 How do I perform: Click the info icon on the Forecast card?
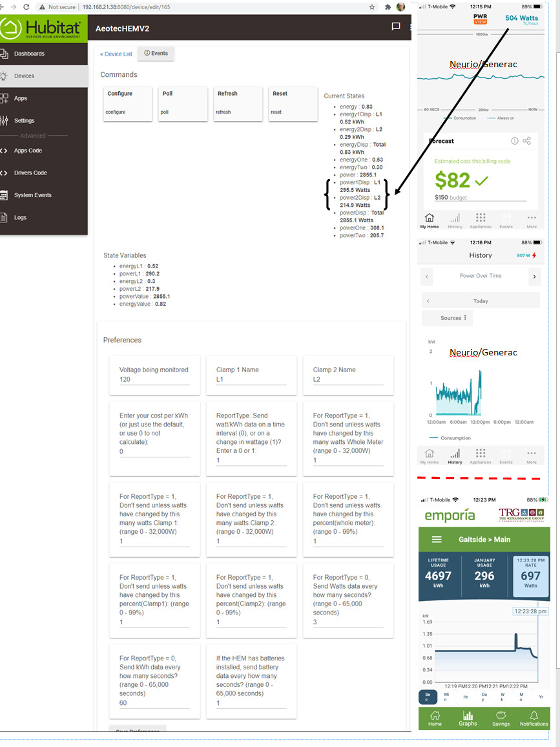click(x=514, y=140)
